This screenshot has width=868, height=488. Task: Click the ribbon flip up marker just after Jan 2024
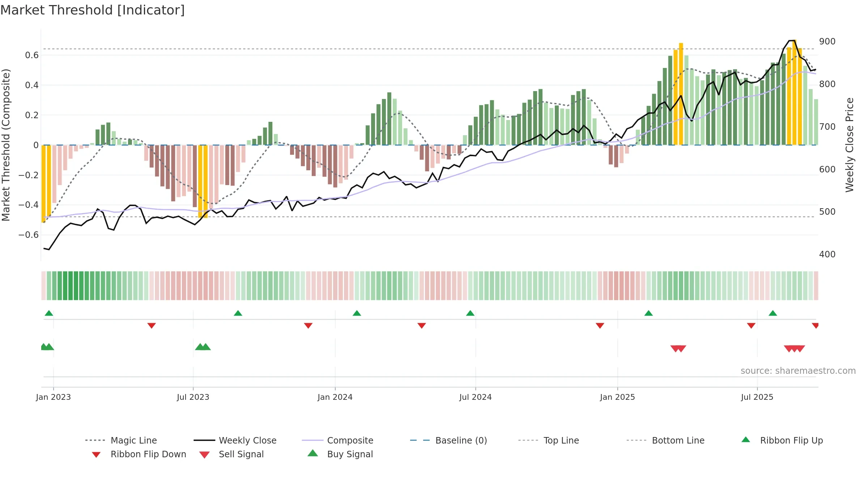(357, 313)
